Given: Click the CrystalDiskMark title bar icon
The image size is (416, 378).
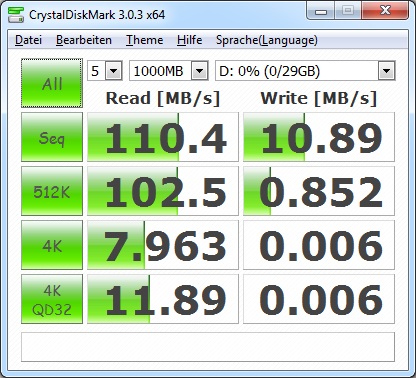Looking at the screenshot, I should pyautogui.click(x=16, y=14).
